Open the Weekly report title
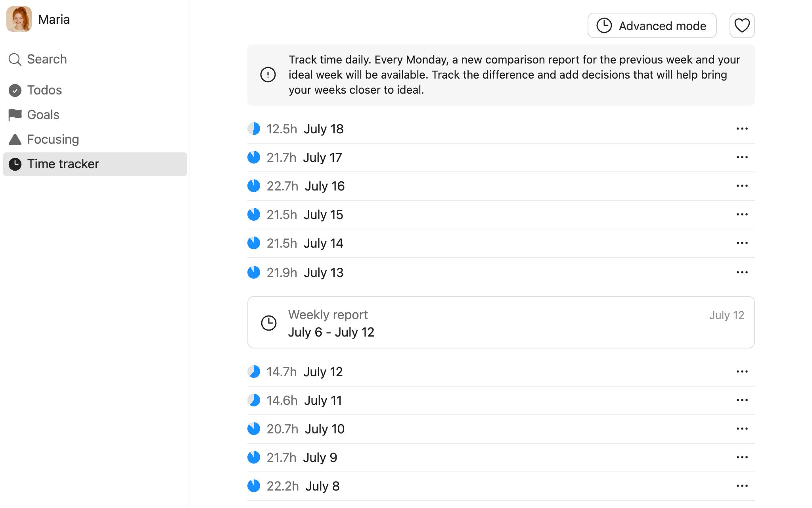 [328, 315]
